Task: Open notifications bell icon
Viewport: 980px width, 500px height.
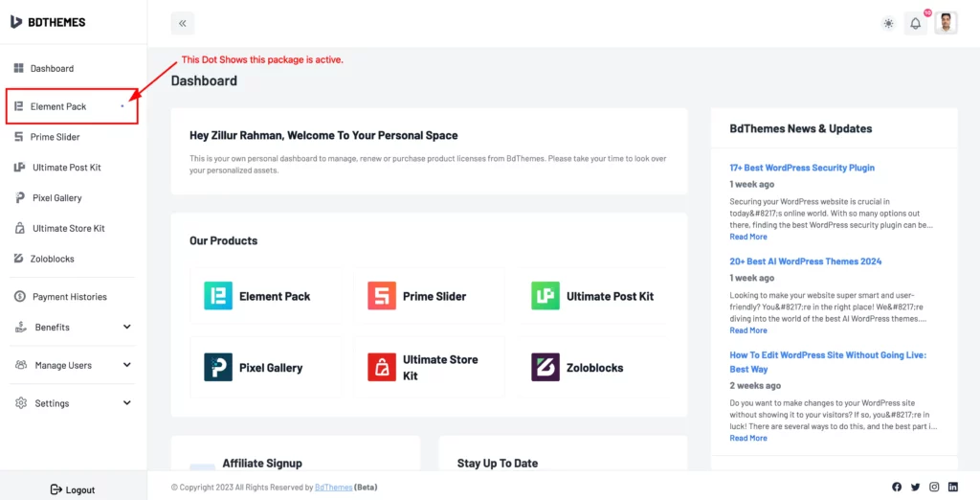Action: pos(916,24)
